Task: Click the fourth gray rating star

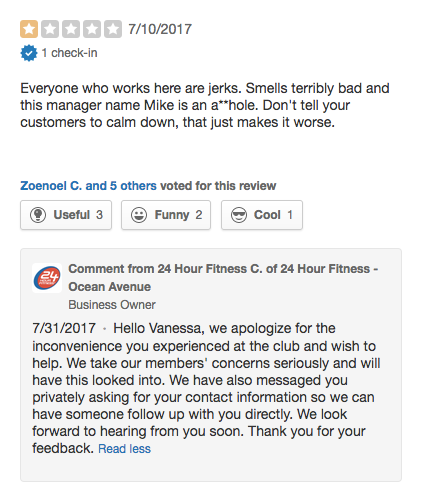Action: [92, 29]
